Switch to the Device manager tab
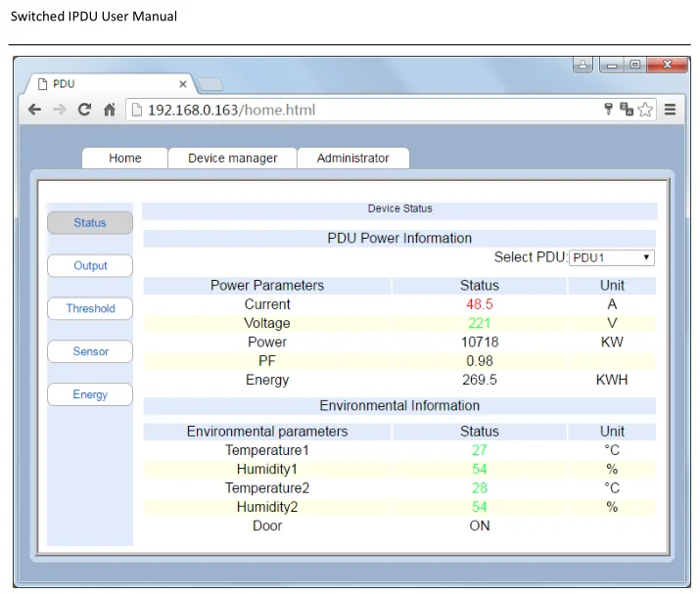 tap(232, 158)
